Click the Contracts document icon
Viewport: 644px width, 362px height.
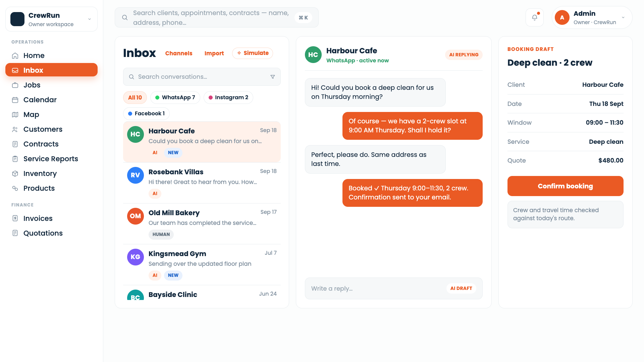(15, 144)
